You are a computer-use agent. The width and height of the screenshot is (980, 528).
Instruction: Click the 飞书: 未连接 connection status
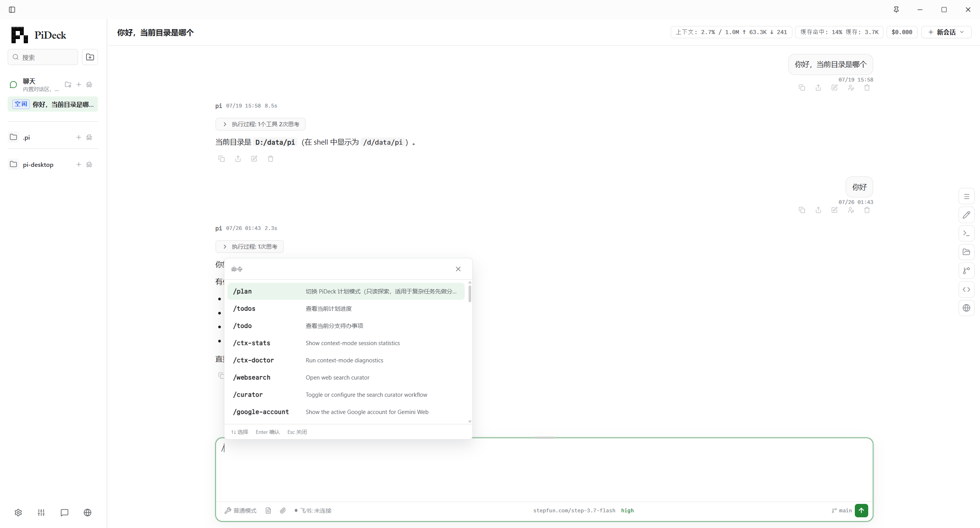click(313, 511)
